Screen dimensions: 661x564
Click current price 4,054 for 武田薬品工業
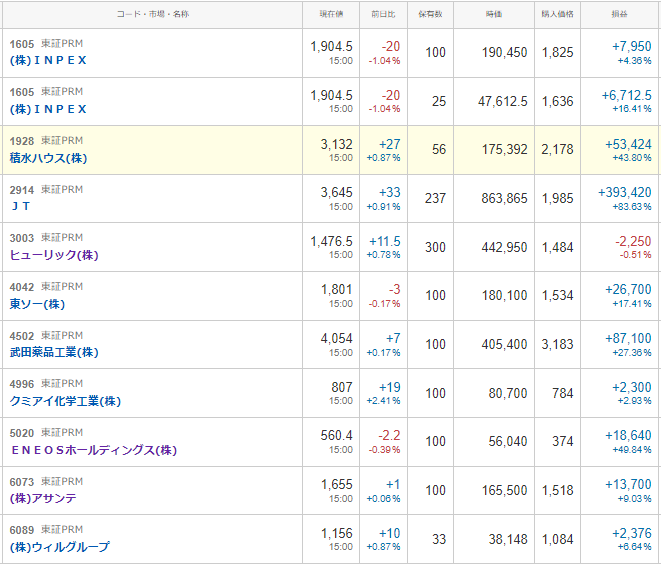[x=336, y=338]
